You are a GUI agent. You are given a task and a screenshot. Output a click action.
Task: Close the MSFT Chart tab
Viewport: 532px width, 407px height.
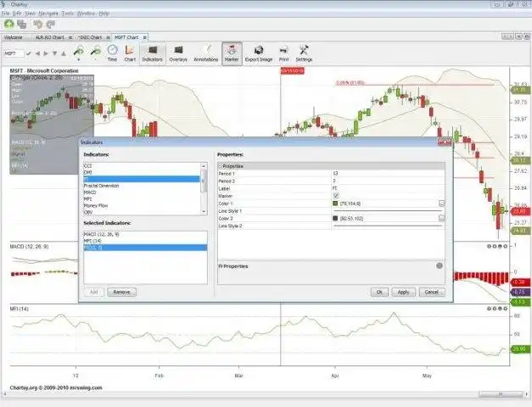pos(144,37)
